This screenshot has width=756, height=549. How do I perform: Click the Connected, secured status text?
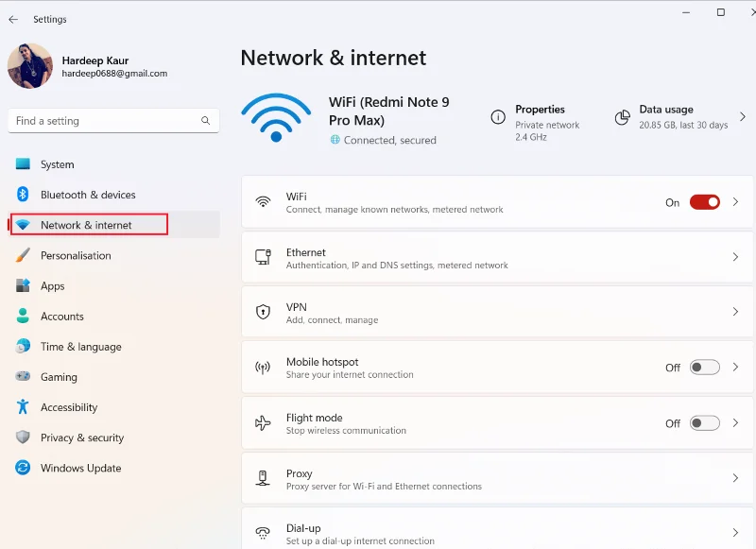[389, 140]
